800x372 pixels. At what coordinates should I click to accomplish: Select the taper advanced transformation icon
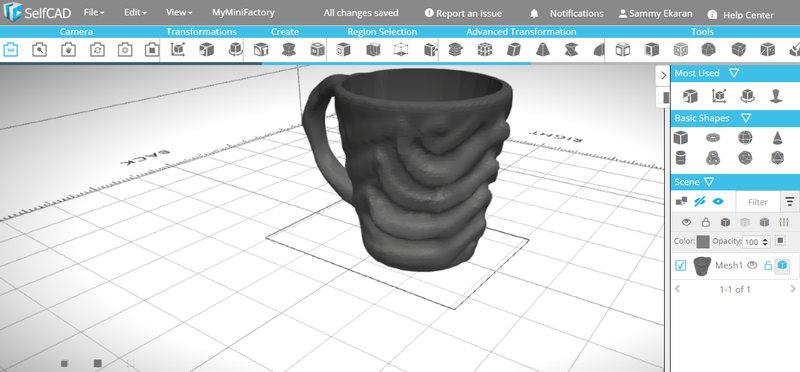[x=542, y=50]
